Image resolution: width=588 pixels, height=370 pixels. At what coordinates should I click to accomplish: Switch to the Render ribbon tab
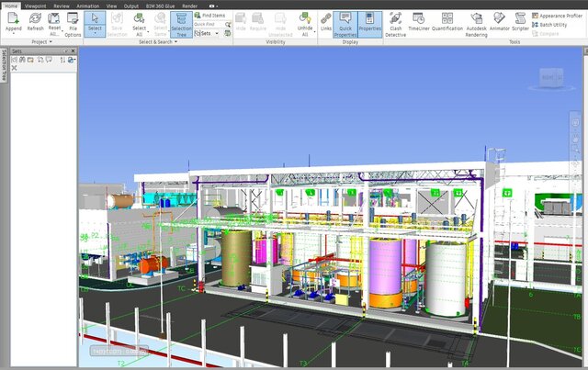(190, 6)
